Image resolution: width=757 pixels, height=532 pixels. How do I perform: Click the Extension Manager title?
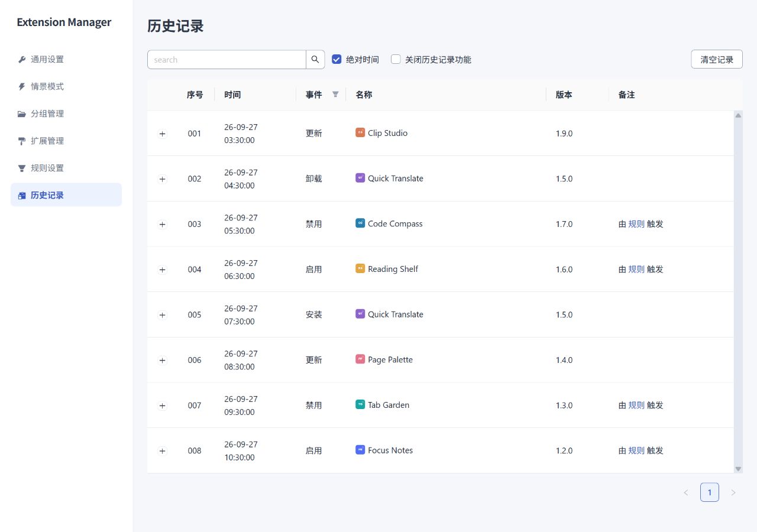(64, 22)
